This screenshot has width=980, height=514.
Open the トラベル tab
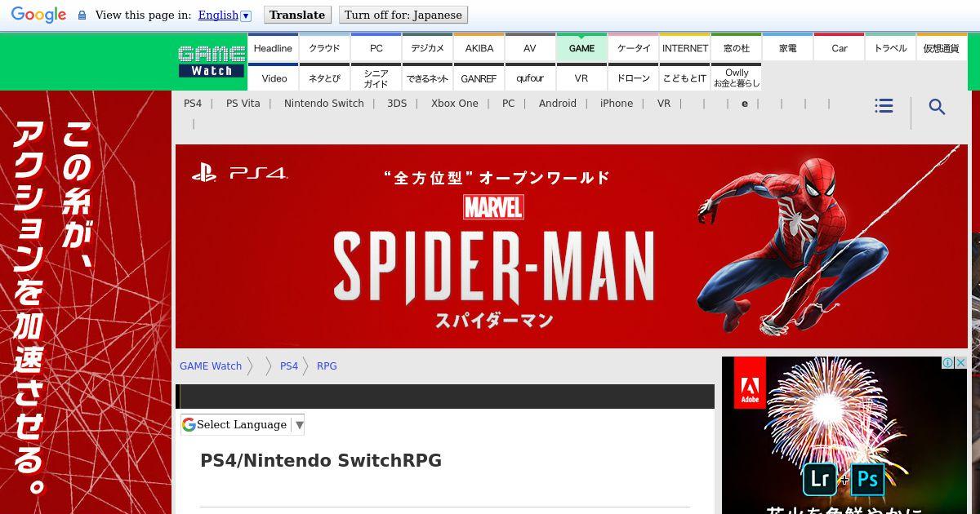[890, 48]
